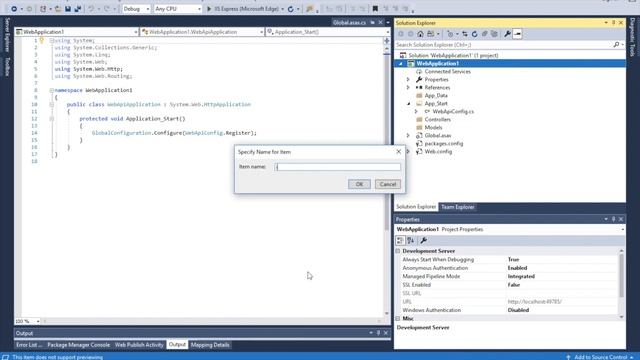The image size is (640, 360).
Task: Collapse the WebApplication1 project node
Action: coord(400,63)
